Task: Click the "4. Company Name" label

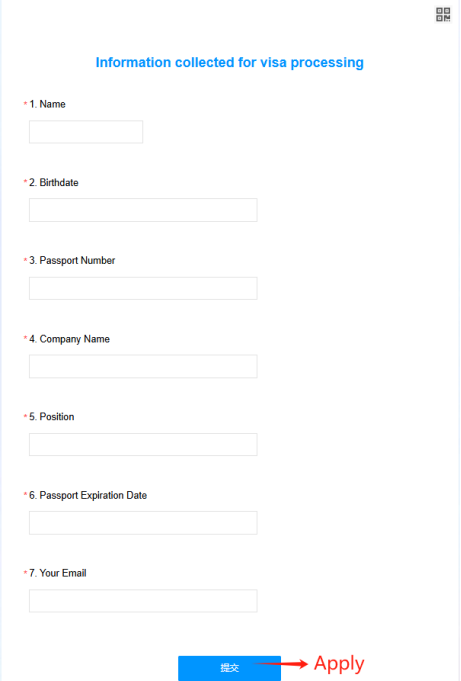Action: tap(70, 339)
